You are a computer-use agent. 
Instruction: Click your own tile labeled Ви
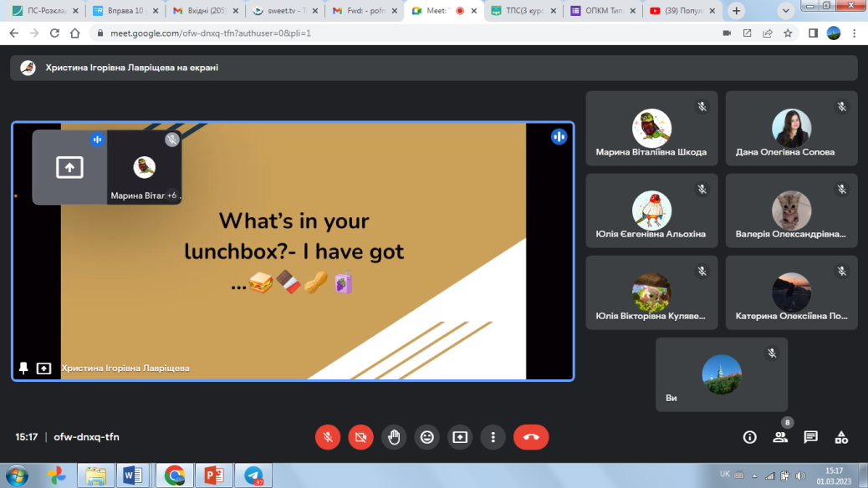point(722,374)
